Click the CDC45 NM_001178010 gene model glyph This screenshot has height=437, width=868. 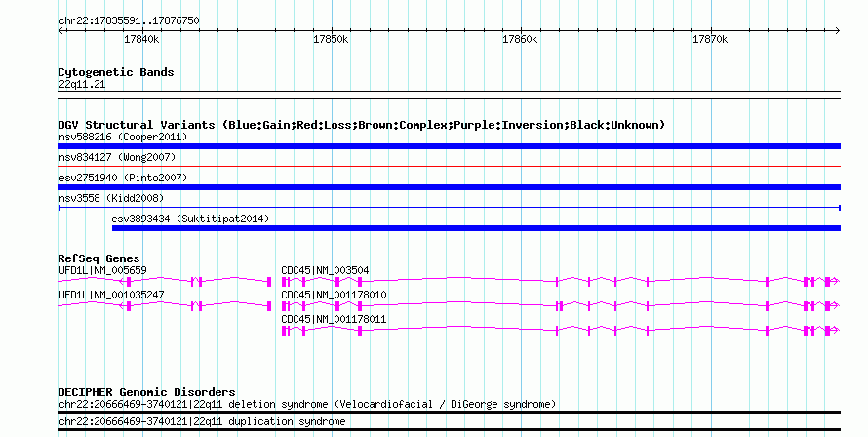(x=561, y=305)
